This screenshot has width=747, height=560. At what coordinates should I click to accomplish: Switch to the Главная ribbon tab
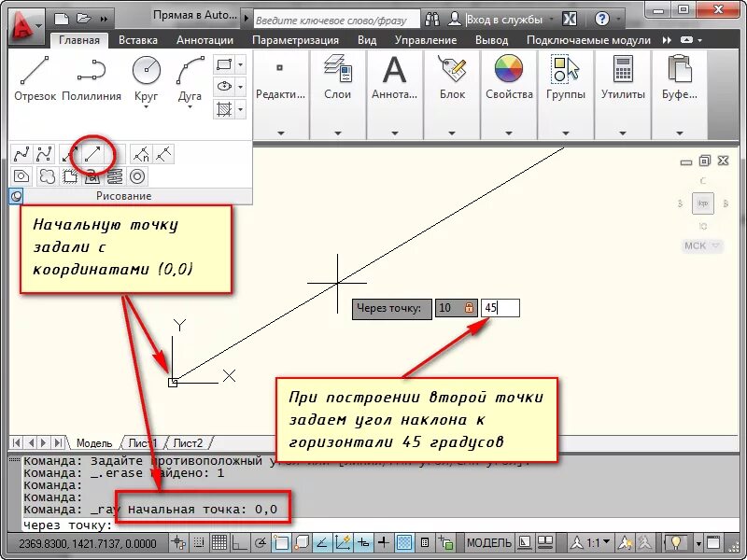click(x=79, y=40)
